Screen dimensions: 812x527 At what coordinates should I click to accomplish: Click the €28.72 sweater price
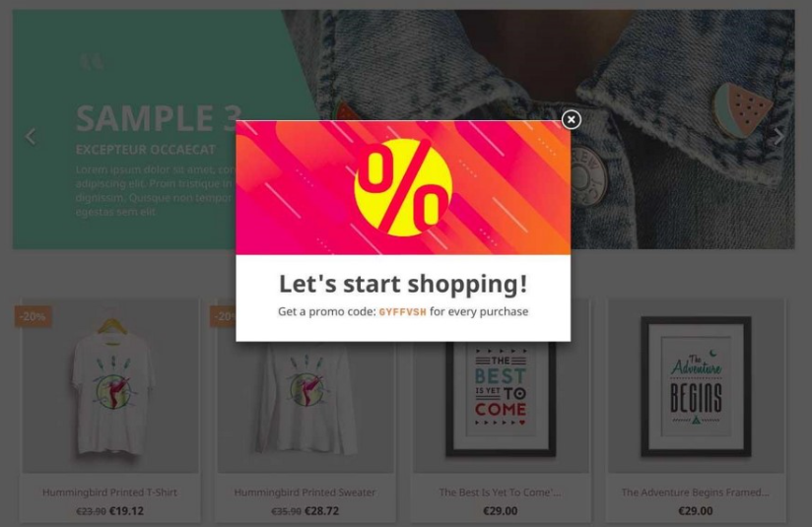pos(321,511)
